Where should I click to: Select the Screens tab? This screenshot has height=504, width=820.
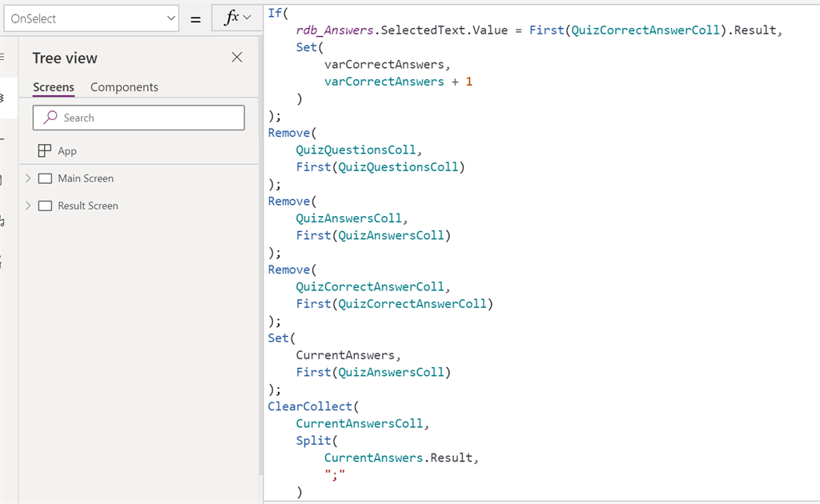(x=53, y=87)
